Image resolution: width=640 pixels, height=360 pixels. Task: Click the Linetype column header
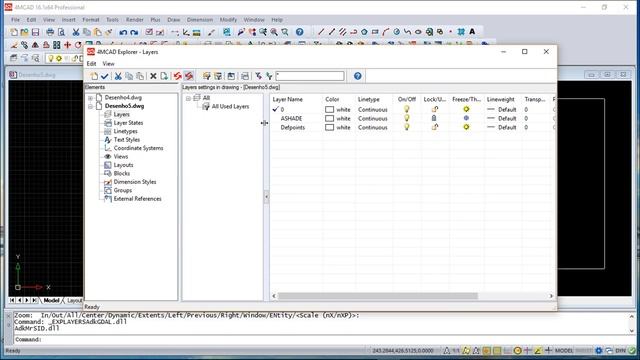point(369,99)
